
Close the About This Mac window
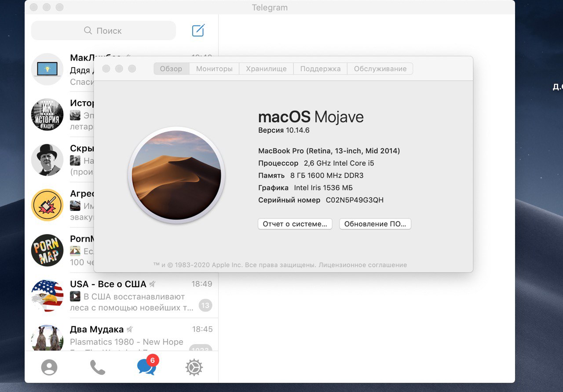point(106,69)
